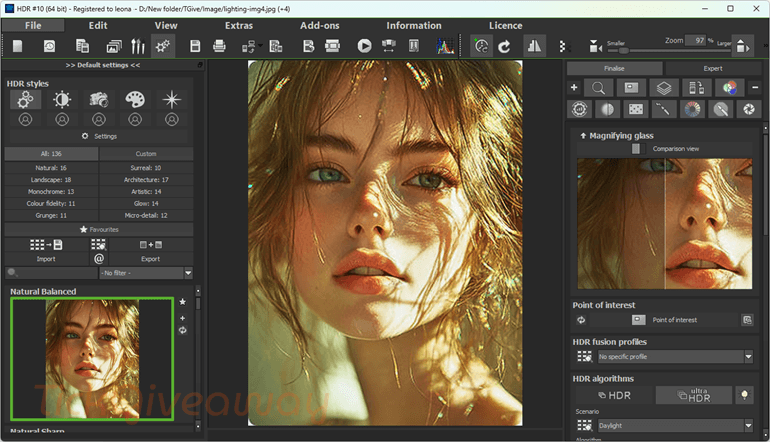Click the @ icon between Import and Export
Viewport: 770px width, 442px height.
(x=99, y=258)
